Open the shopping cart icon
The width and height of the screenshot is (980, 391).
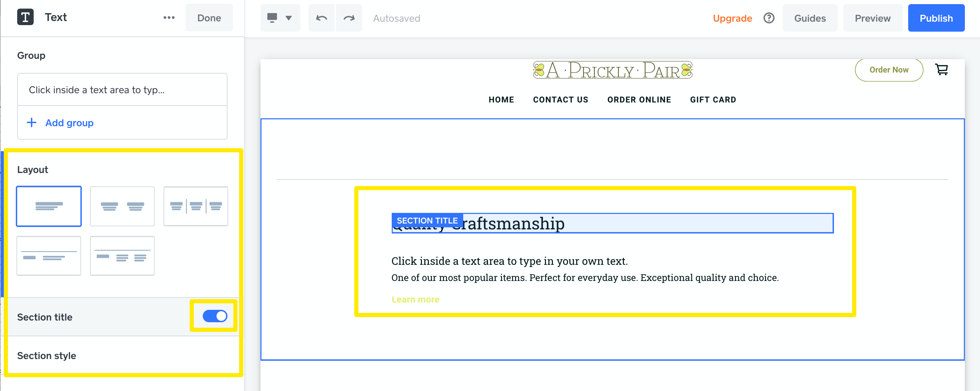click(942, 70)
